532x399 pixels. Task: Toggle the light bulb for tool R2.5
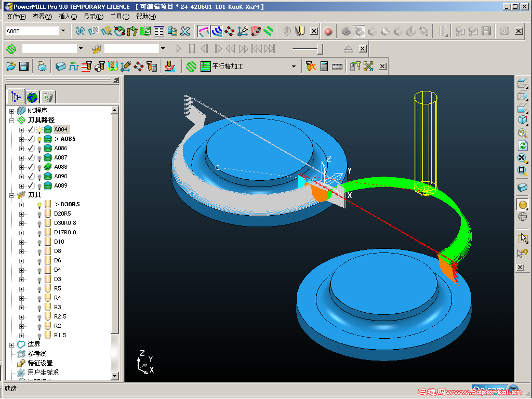tap(39, 317)
